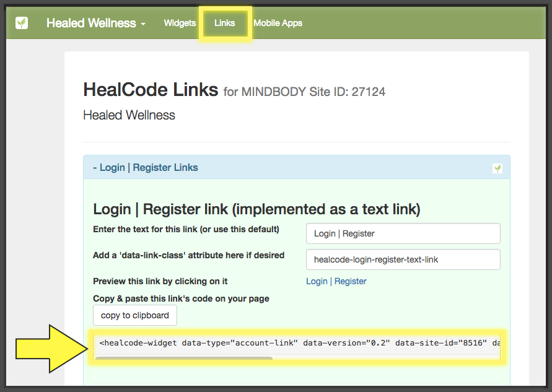Click the MINDBODY Site ID: 27124 text
Screen dimensions: 552x392
[x=313, y=92]
